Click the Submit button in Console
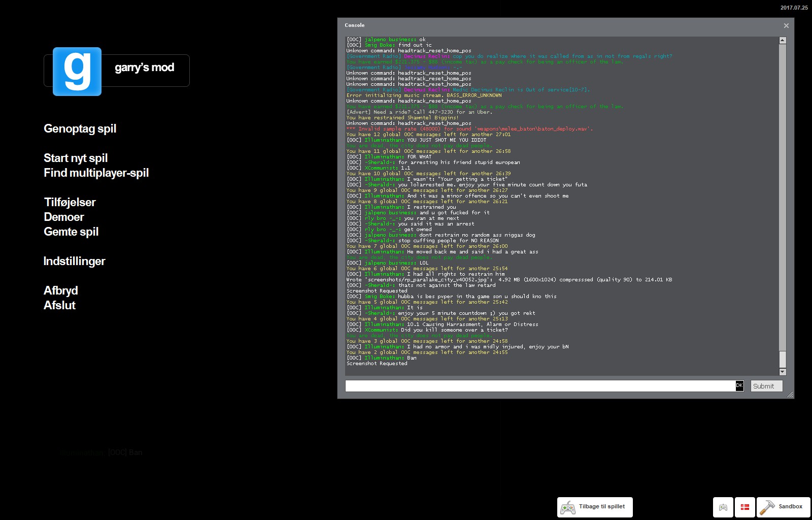Screen dimensions: 812x520 tap(766, 386)
